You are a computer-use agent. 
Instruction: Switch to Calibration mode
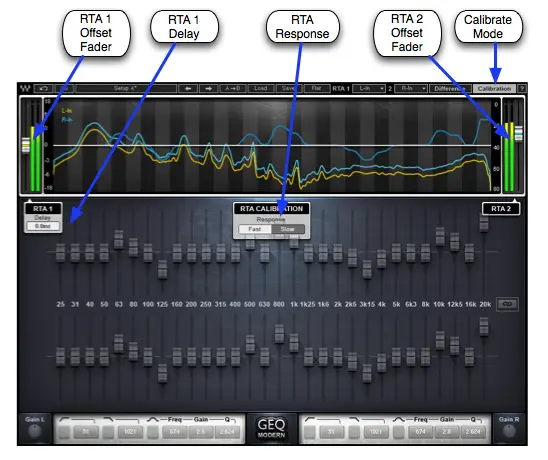coord(494,88)
